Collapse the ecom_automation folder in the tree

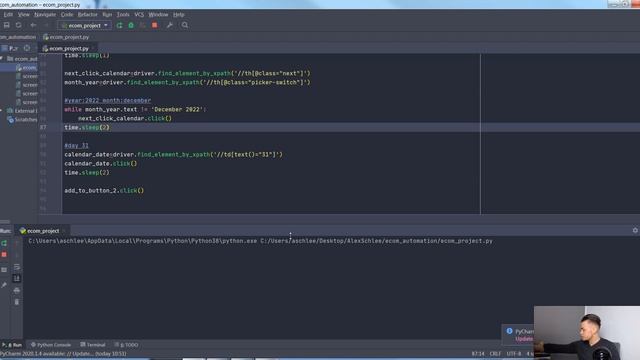[x=2, y=59]
